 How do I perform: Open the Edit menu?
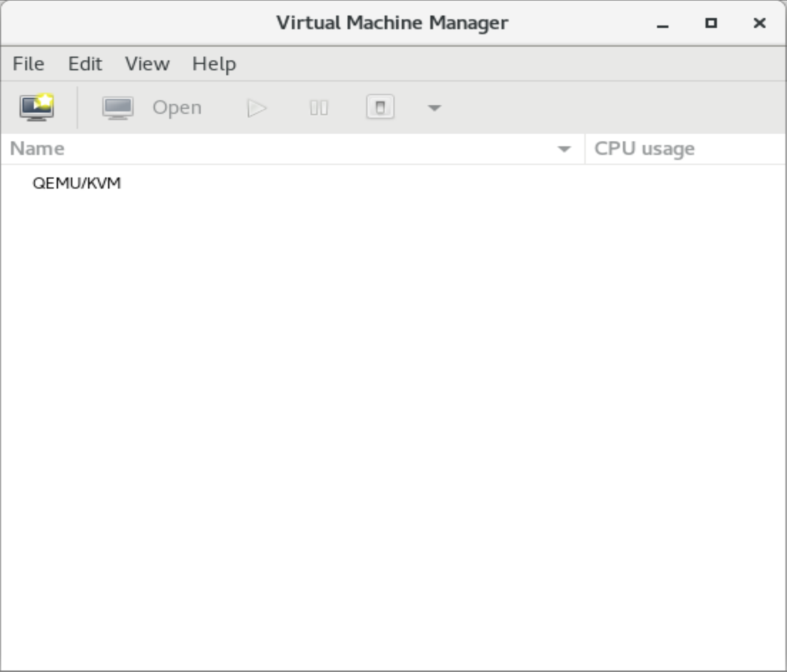pyautogui.click(x=85, y=64)
